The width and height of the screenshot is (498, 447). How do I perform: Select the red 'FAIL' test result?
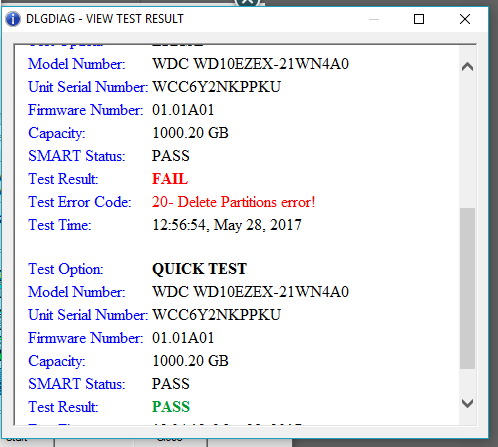tap(170, 179)
